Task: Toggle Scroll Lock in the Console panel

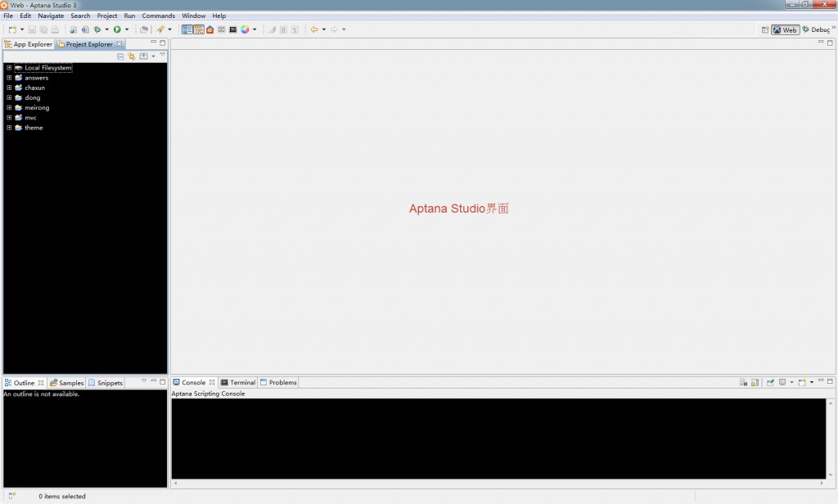Action: [754, 382]
